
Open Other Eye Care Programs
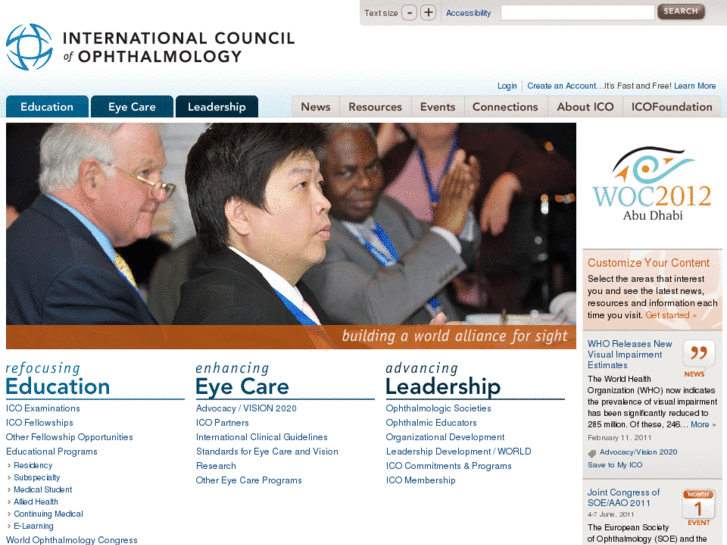point(249,480)
